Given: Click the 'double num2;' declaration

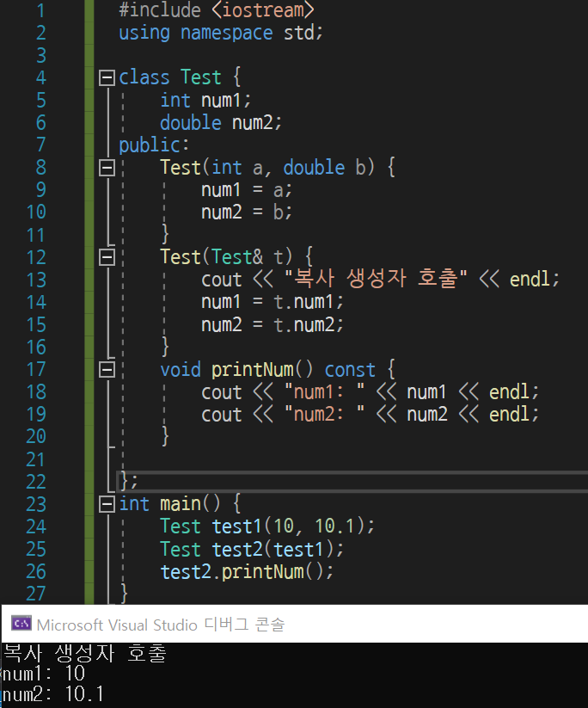Looking at the screenshot, I should point(221,123).
